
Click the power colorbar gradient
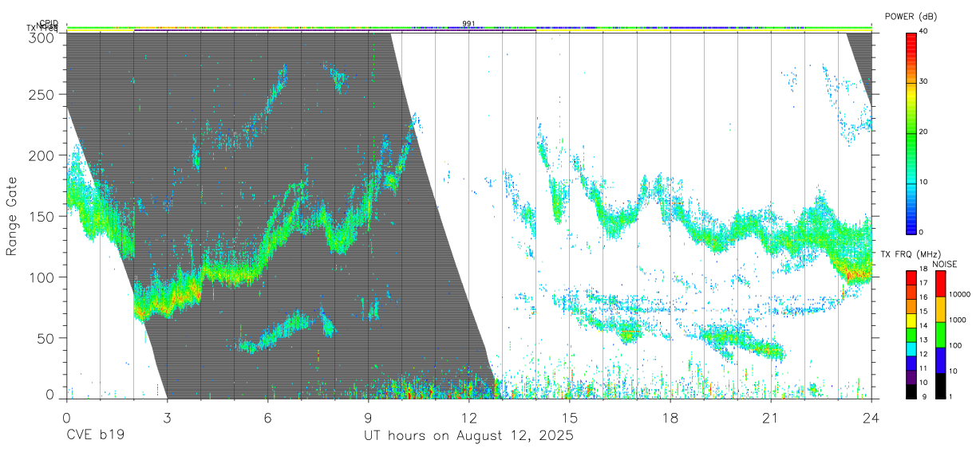tap(911, 132)
